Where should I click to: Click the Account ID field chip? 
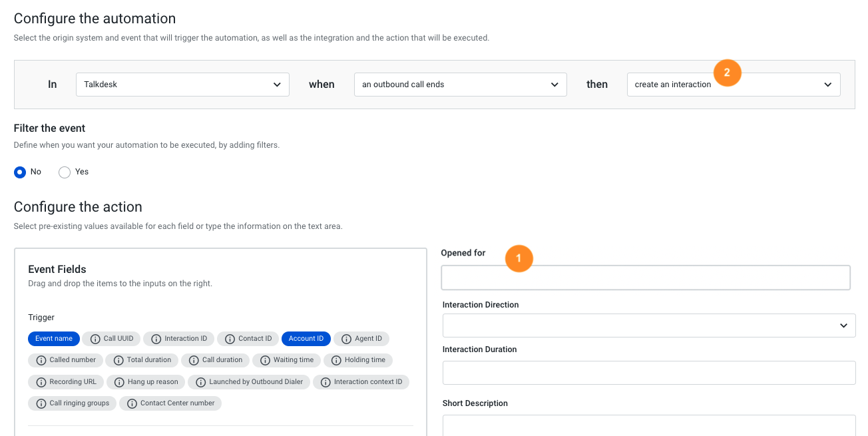(x=306, y=339)
